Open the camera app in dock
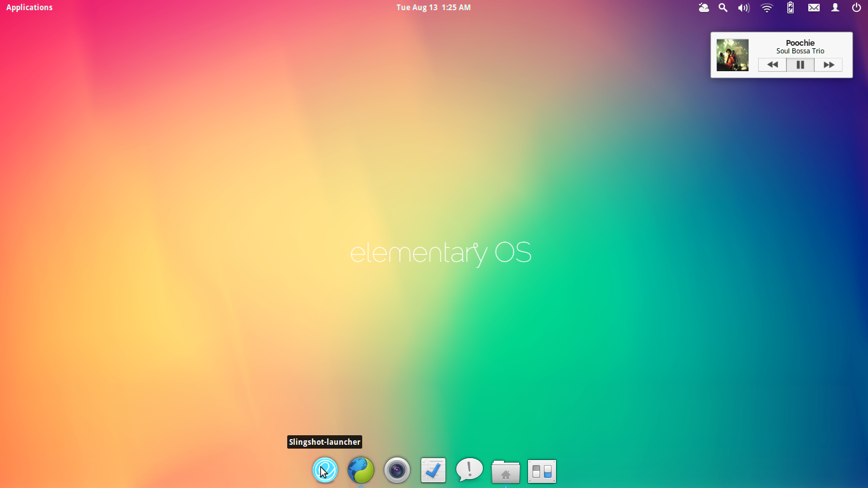 pos(397,470)
